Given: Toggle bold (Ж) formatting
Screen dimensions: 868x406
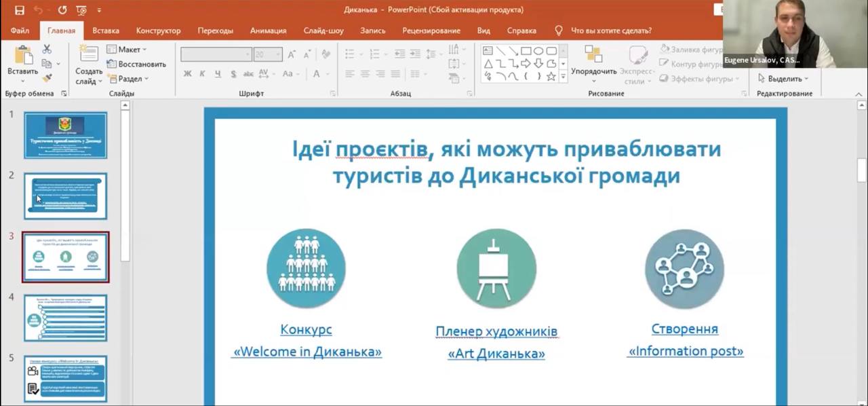Looking at the screenshot, I should (188, 74).
